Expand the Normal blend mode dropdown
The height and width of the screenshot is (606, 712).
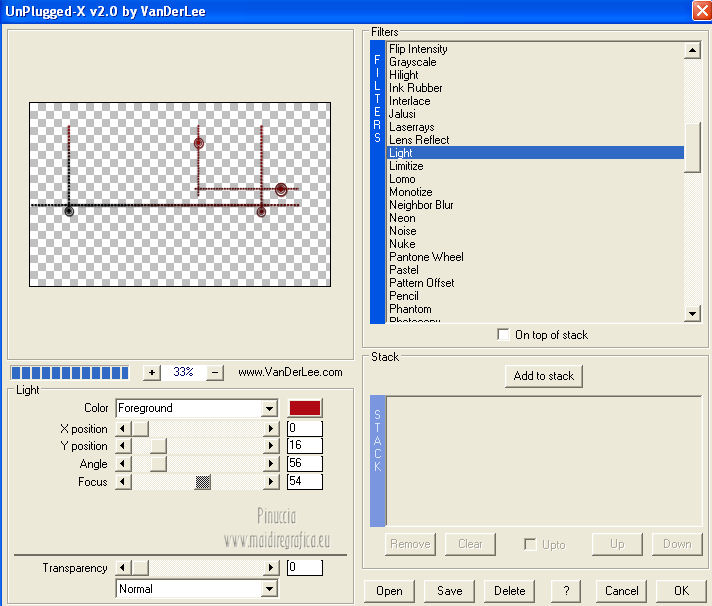[x=268, y=589]
